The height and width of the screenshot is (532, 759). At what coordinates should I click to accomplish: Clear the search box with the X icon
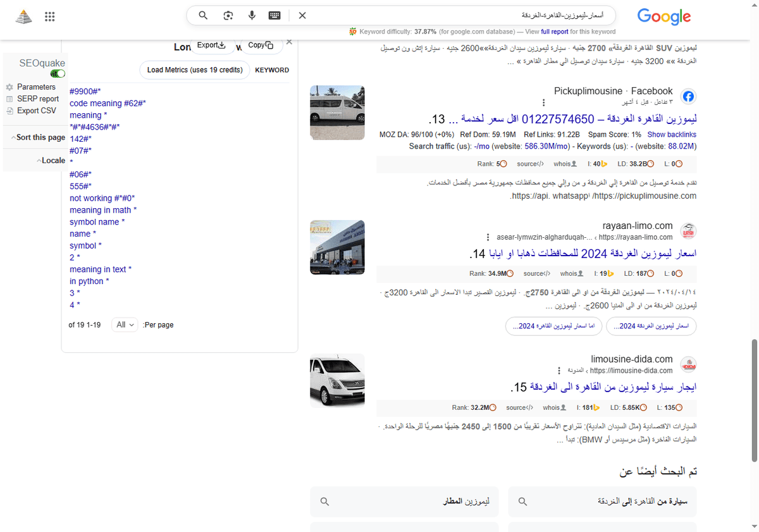click(302, 15)
